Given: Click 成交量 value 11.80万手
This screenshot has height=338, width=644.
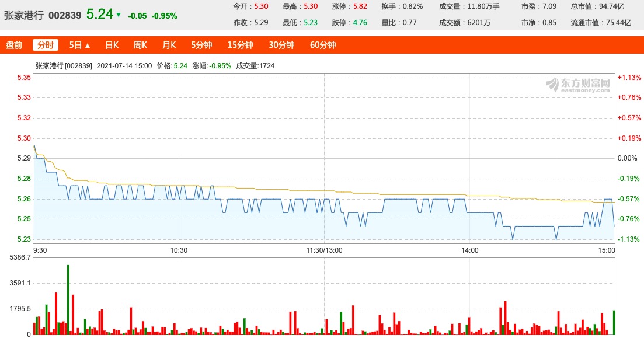Looking at the screenshot, I should click(483, 6).
